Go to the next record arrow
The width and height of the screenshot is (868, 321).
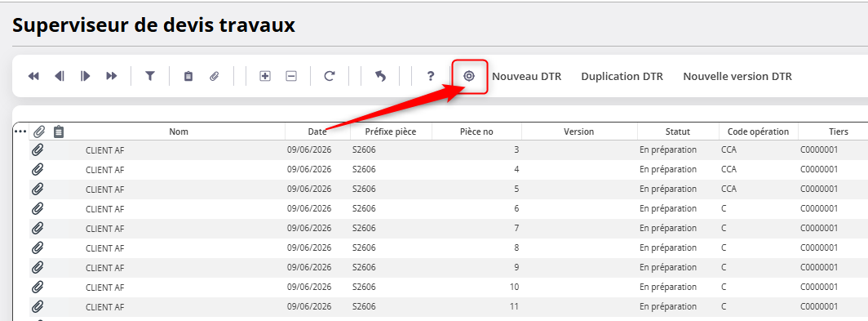[x=85, y=77]
